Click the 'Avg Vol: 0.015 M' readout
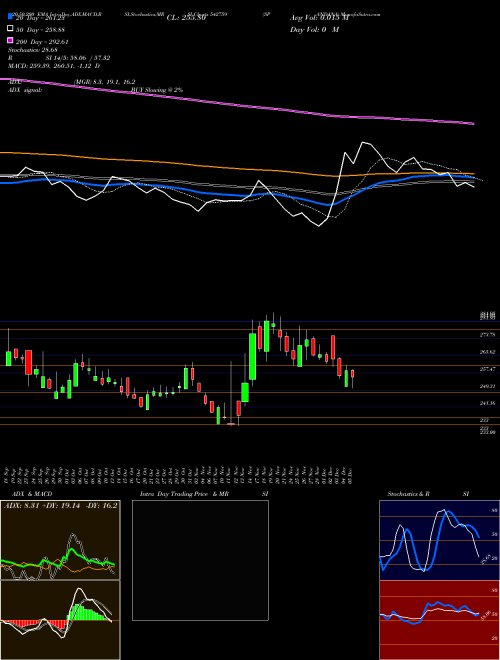The width and height of the screenshot is (500, 660). tap(319, 18)
